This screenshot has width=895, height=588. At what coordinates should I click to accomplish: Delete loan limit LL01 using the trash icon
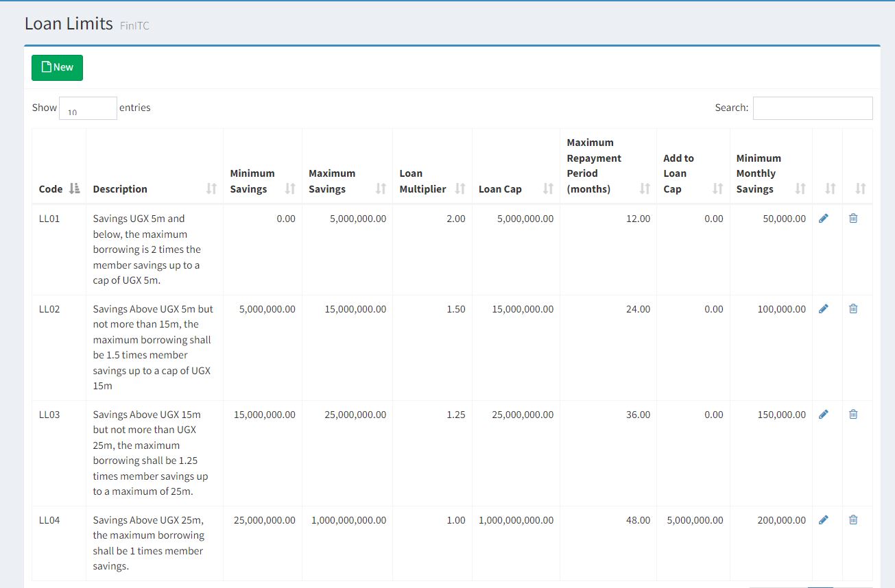pyautogui.click(x=853, y=219)
